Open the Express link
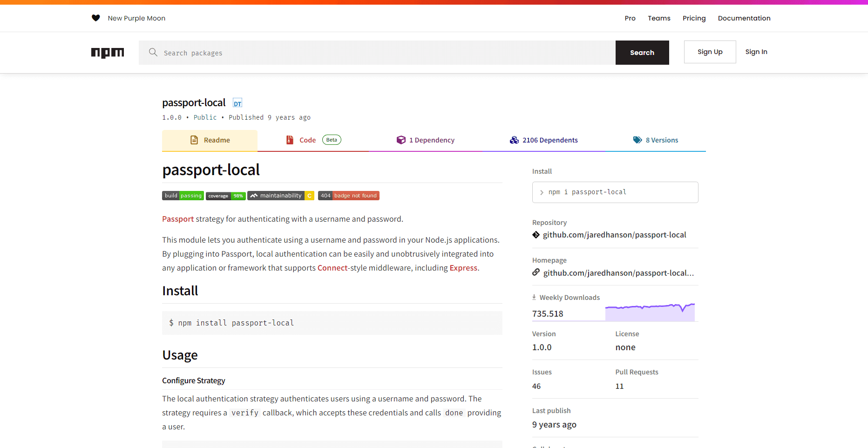This screenshot has height=448, width=868. [x=463, y=268]
